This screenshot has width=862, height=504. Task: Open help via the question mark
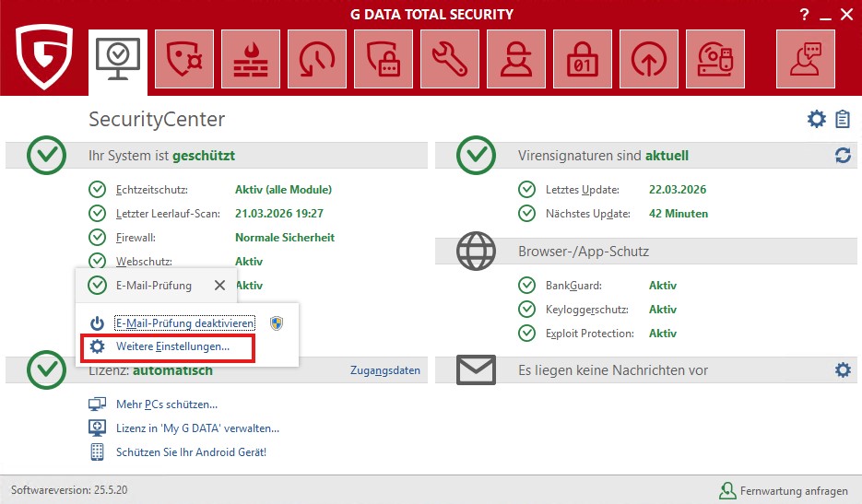click(x=804, y=15)
